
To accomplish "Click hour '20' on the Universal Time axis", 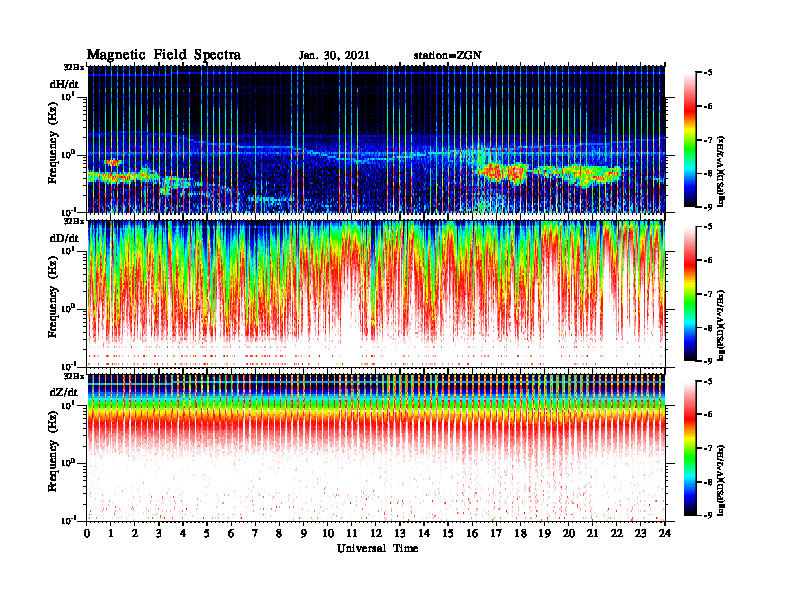I will click(569, 533).
